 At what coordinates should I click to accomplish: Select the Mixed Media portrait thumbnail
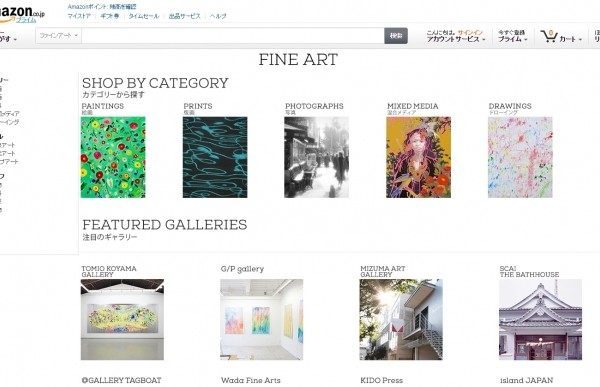419,157
